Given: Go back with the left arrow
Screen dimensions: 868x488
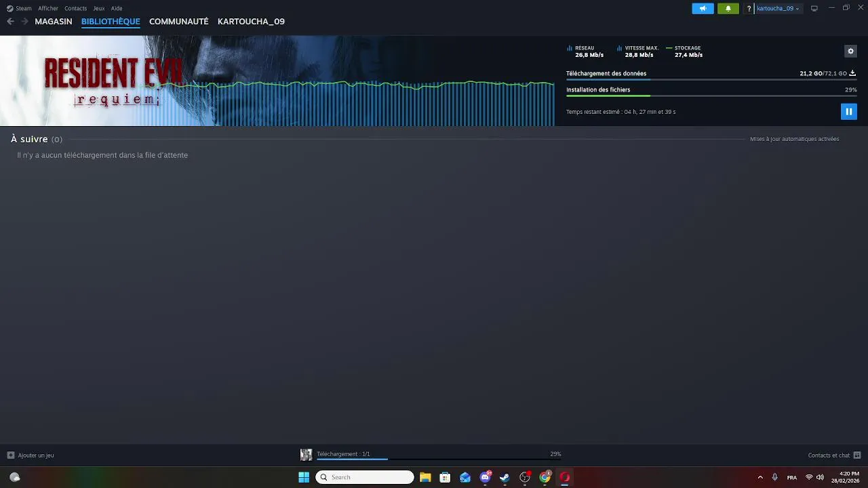Looking at the screenshot, I should point(10,22).
